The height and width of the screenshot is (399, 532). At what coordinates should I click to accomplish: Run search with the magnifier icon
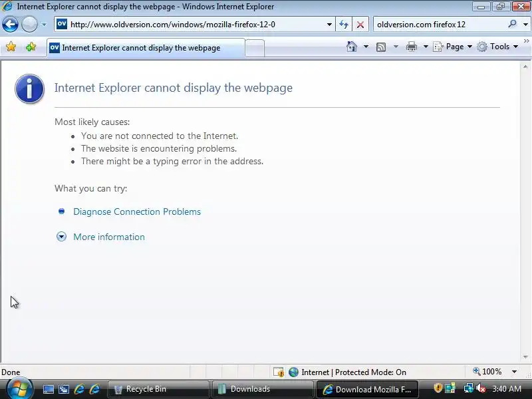coord(512,24)
